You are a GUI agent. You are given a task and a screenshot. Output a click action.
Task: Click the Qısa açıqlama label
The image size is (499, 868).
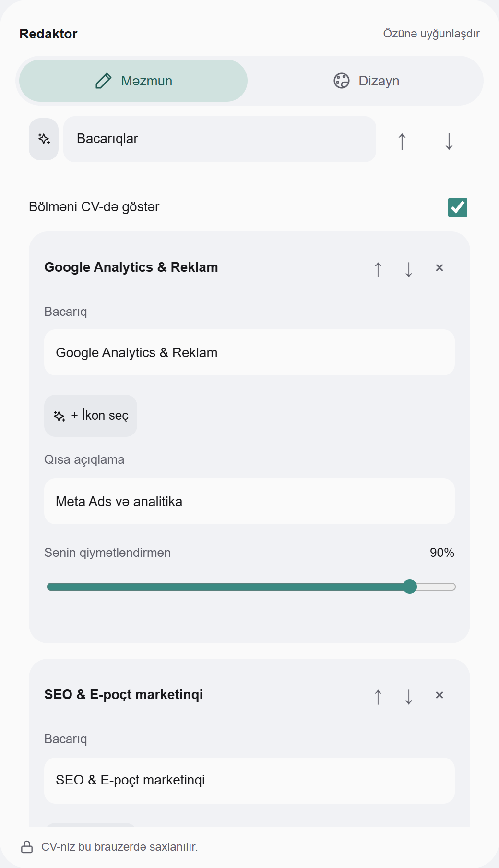click(x=84, y=459)
